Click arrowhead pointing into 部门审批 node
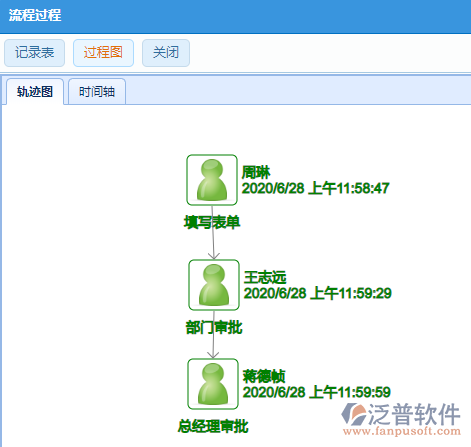Image resolution: width=471 pixels, height=447 pixels. pos(214,256)
